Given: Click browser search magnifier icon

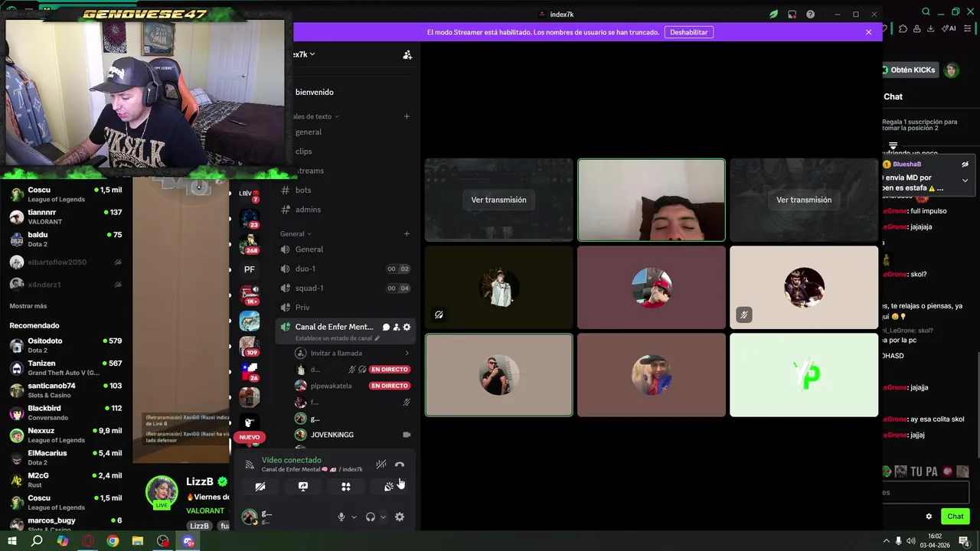Looking at the screenshot, I should point(926,11).
